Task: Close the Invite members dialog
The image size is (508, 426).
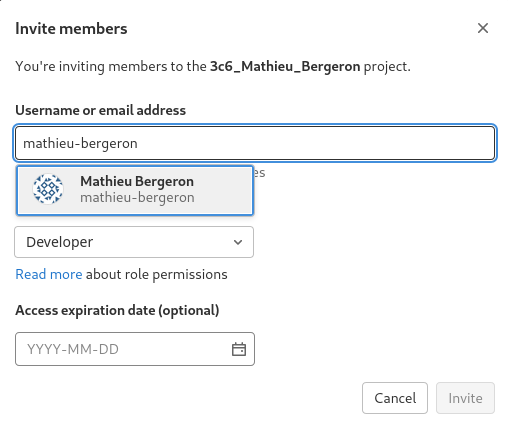Action: (483, 28)
